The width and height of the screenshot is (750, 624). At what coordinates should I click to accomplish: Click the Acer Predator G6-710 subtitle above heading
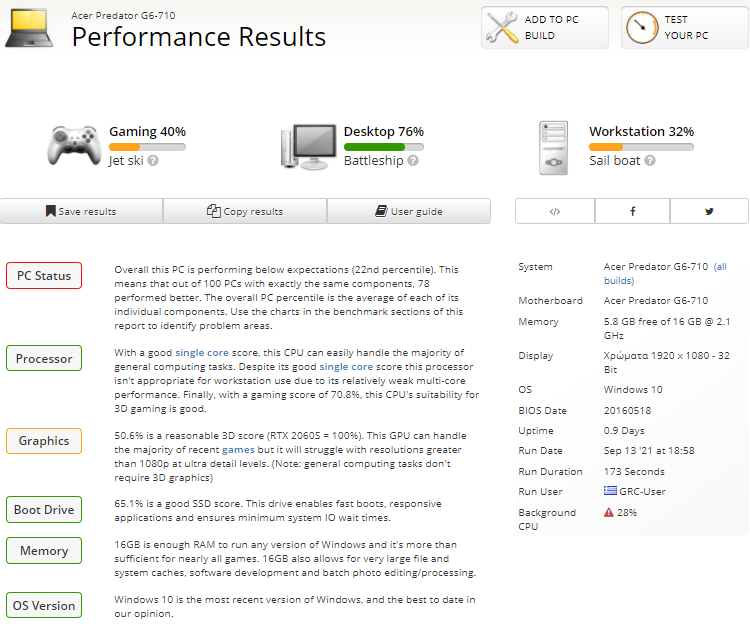tap(123, 16)
